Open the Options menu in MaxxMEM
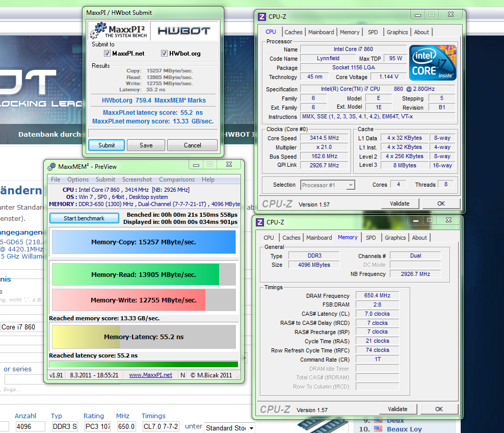Image resolution: width=504 pixels, height=433 pixels. (78, 180)
